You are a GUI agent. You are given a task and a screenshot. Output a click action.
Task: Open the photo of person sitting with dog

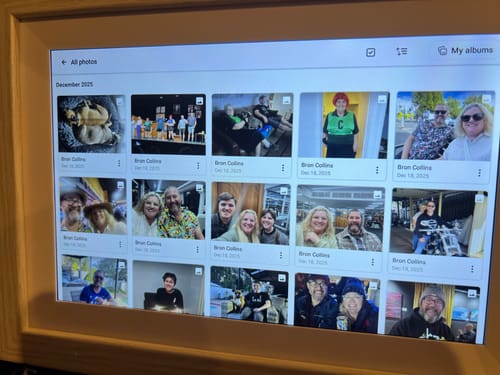click(249, 295)
